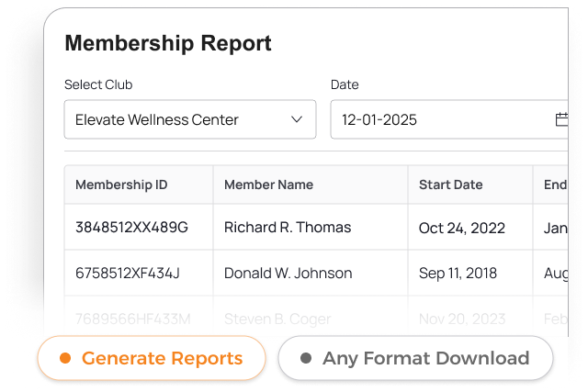
Task: Open the calendar icon in Date field
Action: tap(561, 119)
